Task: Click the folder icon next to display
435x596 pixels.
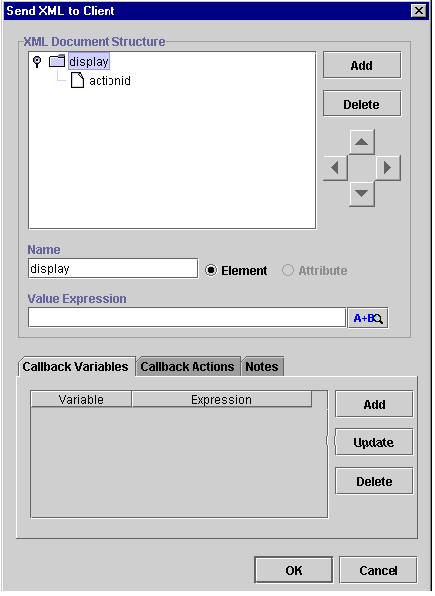Action: tap(57, 61)
